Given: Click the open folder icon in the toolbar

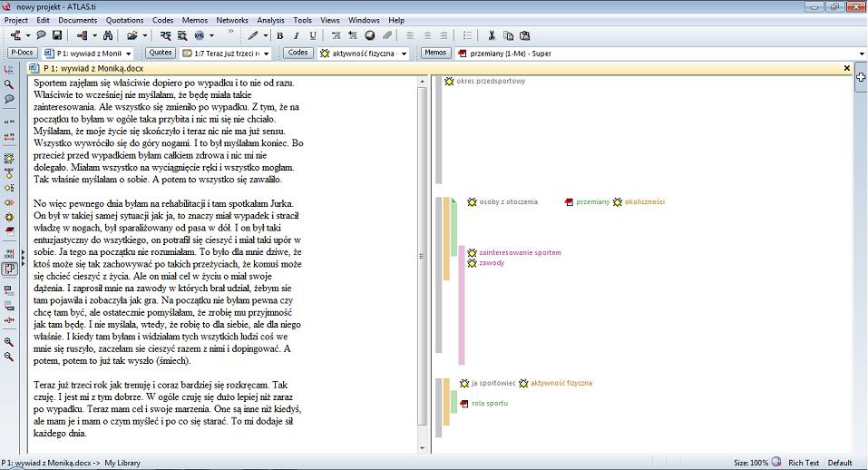Looking at the screenshot, I should 132,35.
